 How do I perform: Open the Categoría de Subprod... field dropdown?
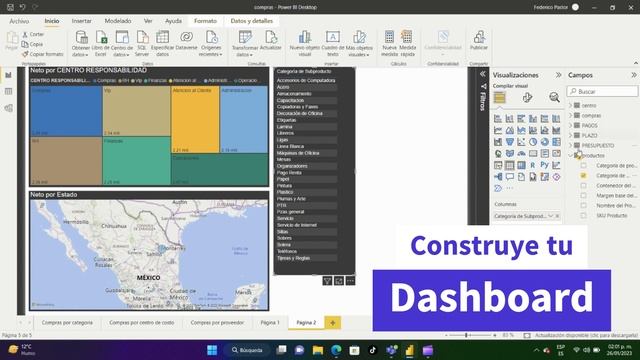[x=550, y=216]
